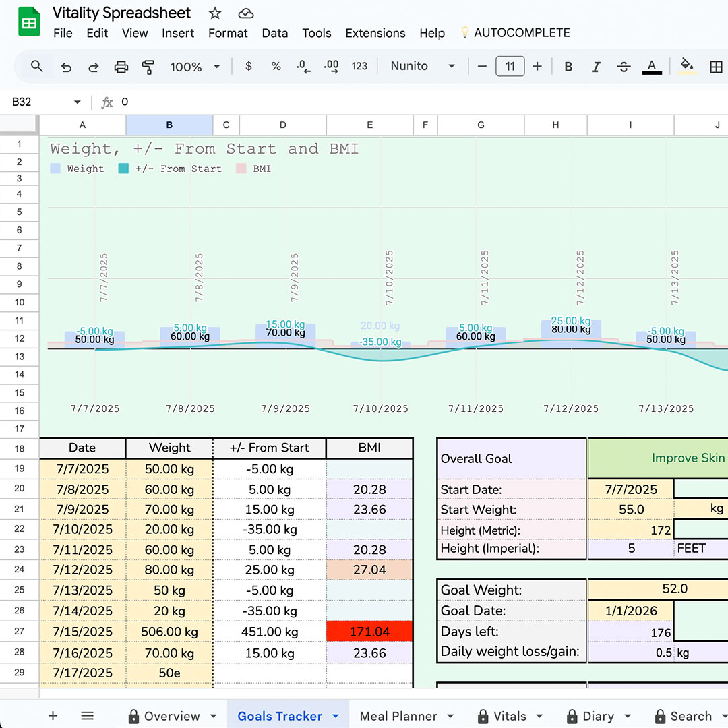Click the AUTOCOMPLETE button
The width and height of the screenshot is (728, 728).
pos(515,33)
